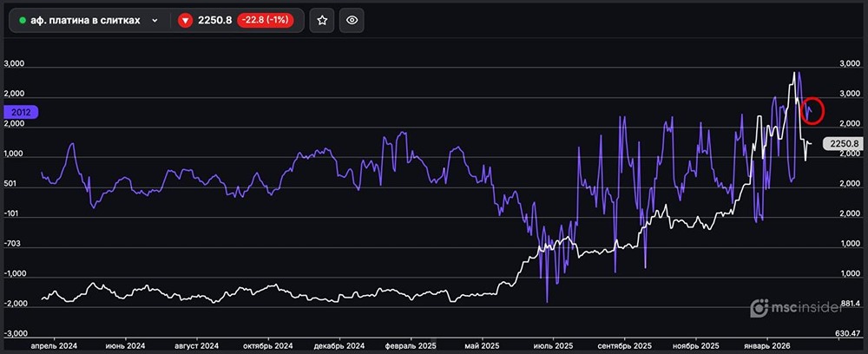
Task: Click the msc insider logo icon
Action: pos(759,308)
